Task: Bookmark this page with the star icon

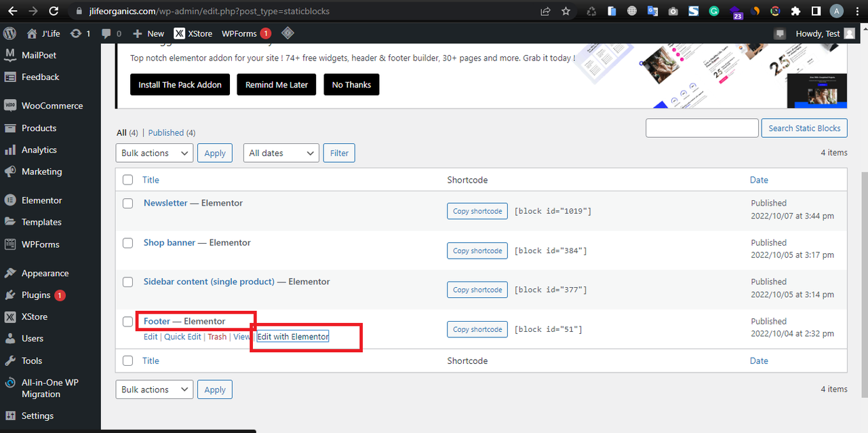Action: pos(566,12)
